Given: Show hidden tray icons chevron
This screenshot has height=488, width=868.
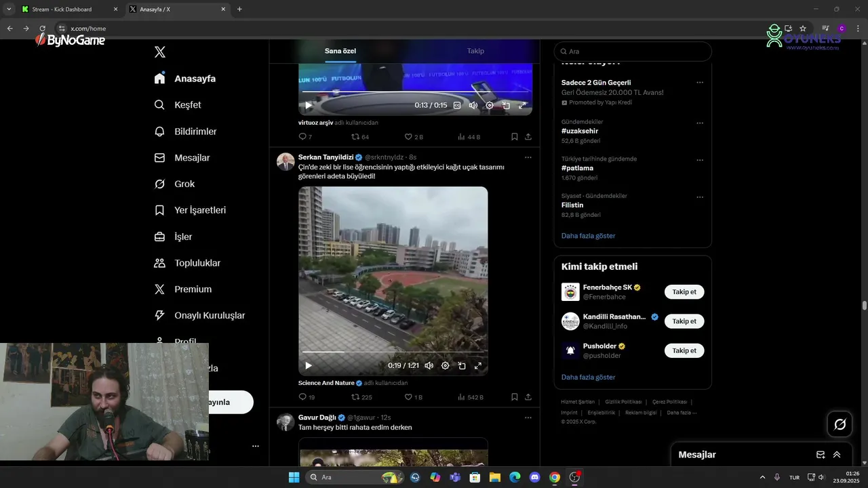Looking at the screenshot, I should point(762,477).
